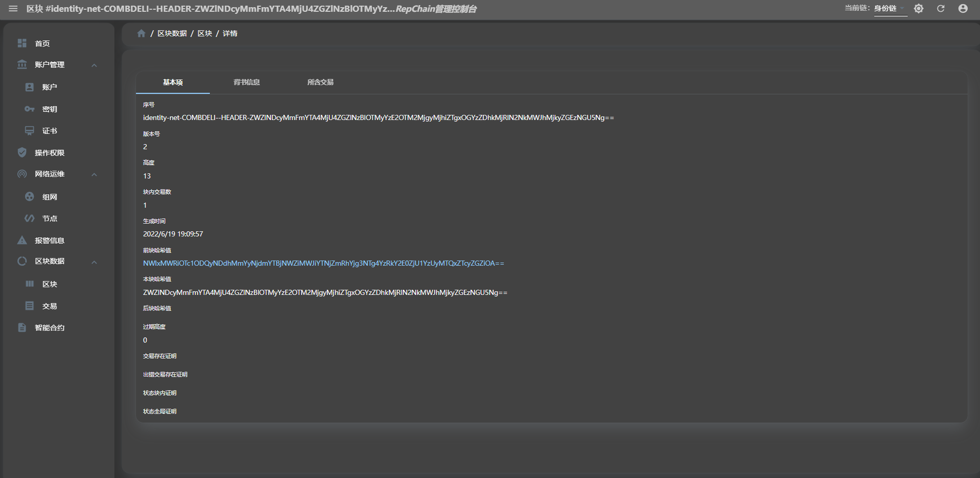
Task: Click the theme settings gear icon
Action: click(918, 9)
